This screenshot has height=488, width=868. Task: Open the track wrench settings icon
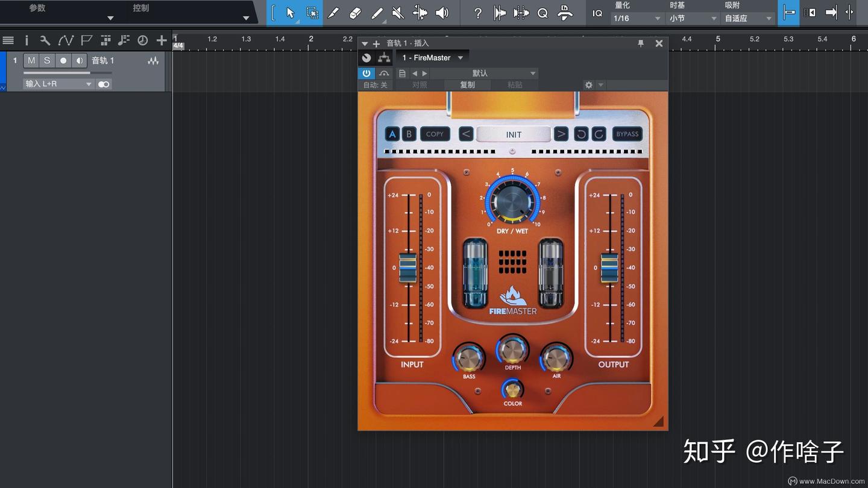tap(45, 40)
